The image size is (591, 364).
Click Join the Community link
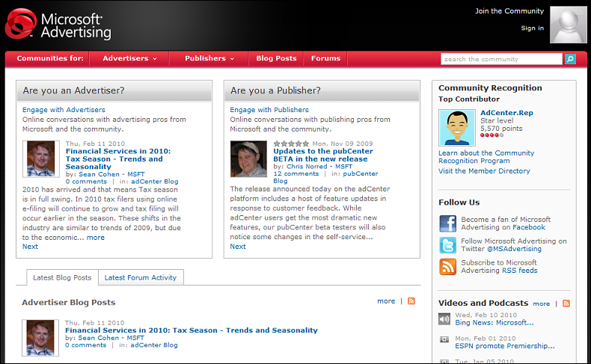point(509,11)
